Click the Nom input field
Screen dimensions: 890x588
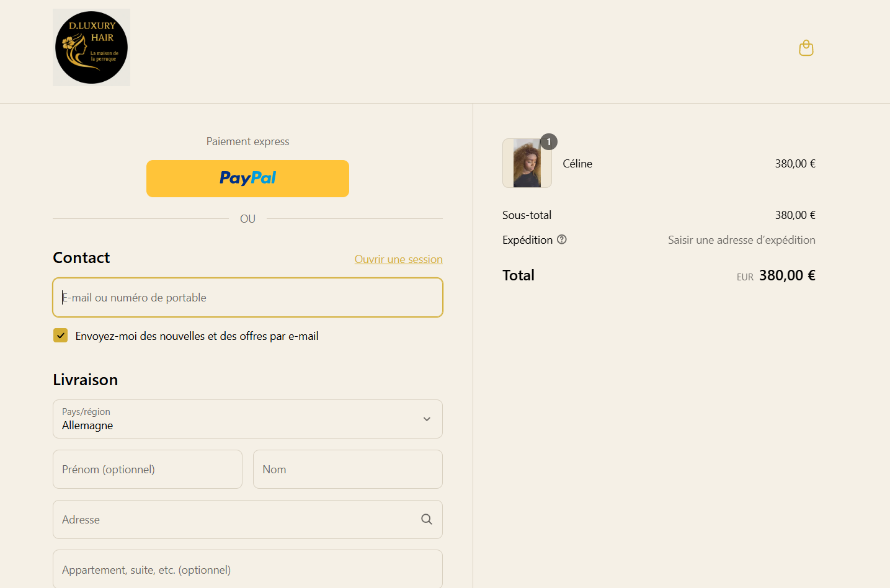pyautogui.click(x=347, y=470)
